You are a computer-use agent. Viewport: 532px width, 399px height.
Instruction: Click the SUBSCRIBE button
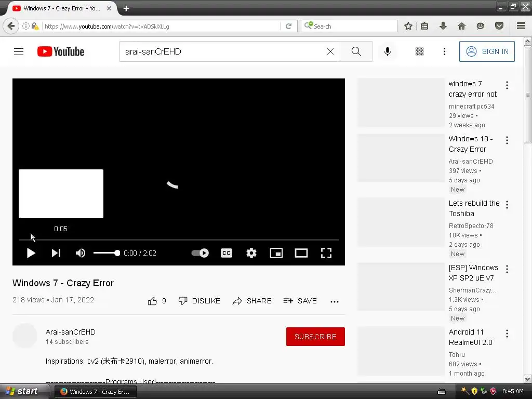click(x=315, y=337)
